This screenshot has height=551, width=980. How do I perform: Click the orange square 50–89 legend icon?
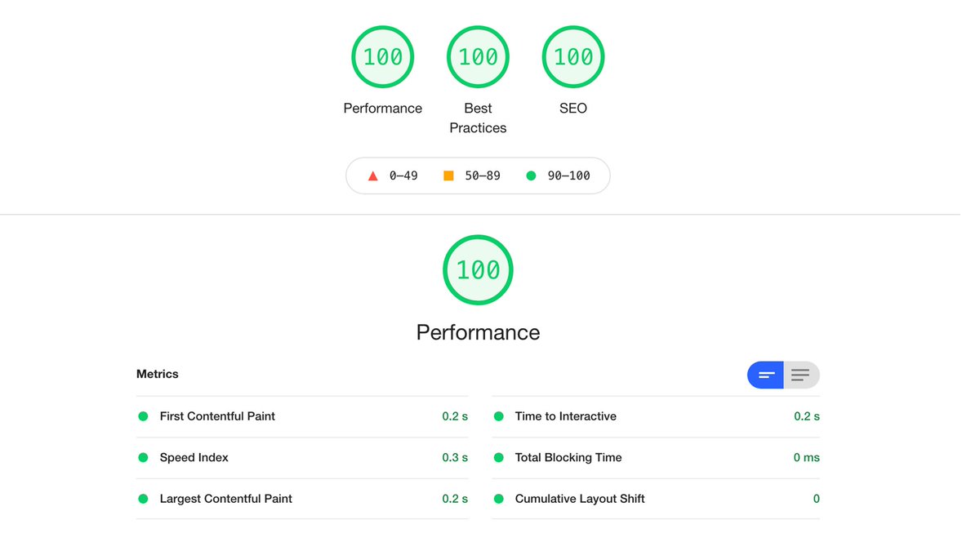(x=448, y=176)
